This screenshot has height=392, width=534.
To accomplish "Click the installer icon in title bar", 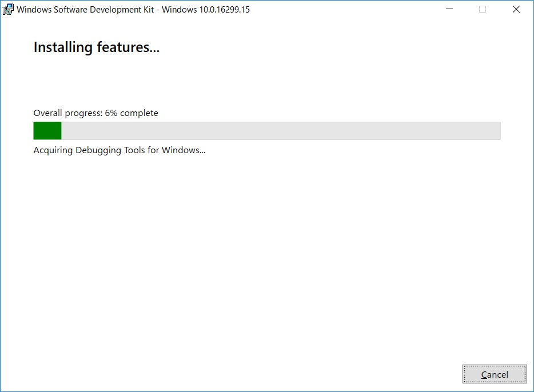I will [8, 10].
